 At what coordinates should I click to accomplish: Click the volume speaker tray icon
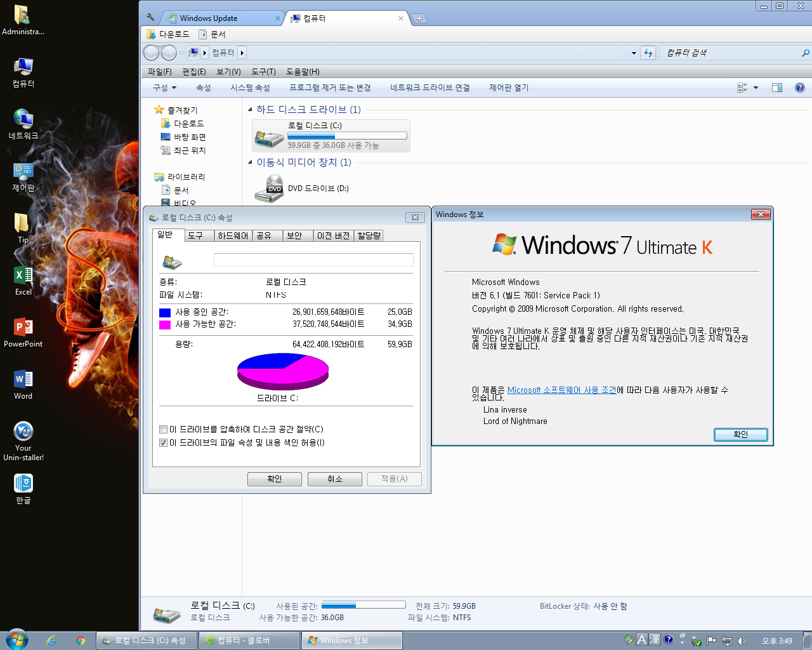(x=742, y=641)
